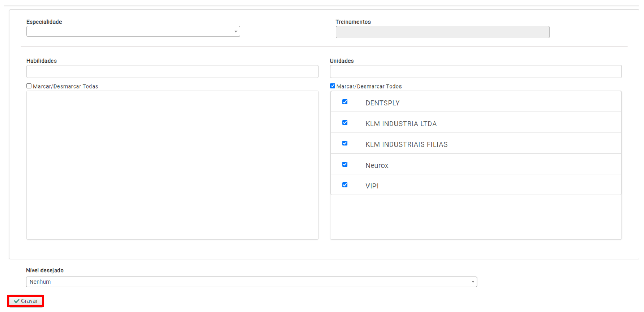Click the Habilidades search field
The width and height of the screenshot is (644, 312).
[x=172, y=71]
